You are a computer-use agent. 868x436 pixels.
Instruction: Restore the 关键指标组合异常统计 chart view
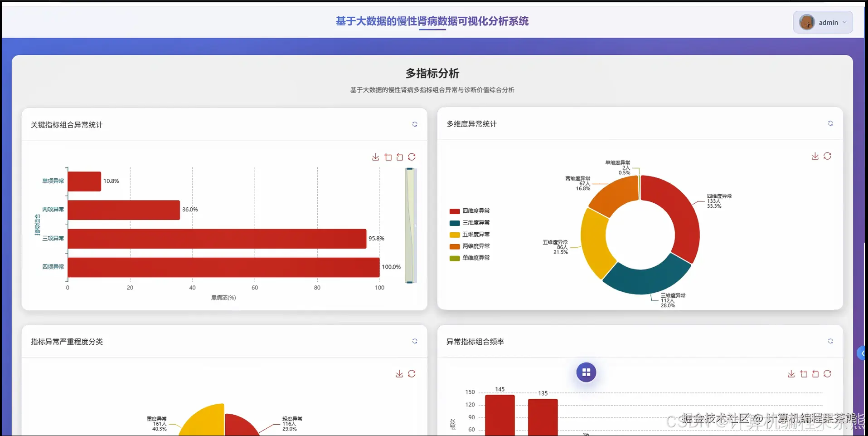click(x=412, y=157)
